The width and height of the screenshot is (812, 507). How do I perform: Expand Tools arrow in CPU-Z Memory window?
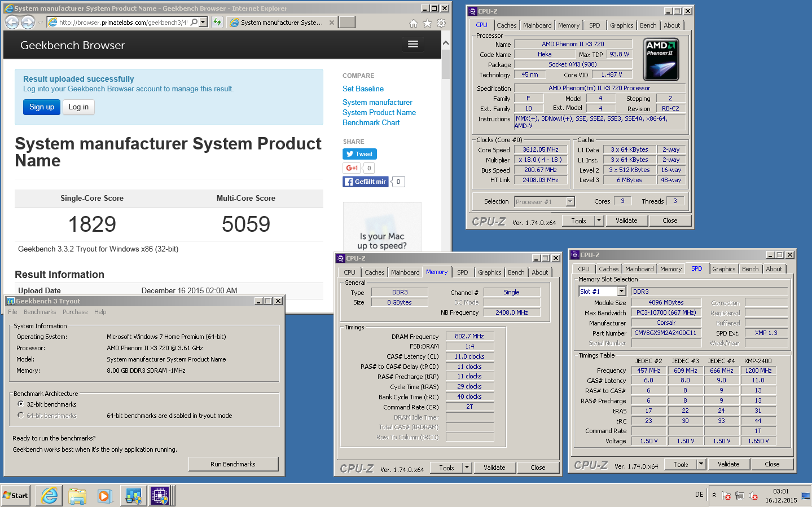(467, 468)
